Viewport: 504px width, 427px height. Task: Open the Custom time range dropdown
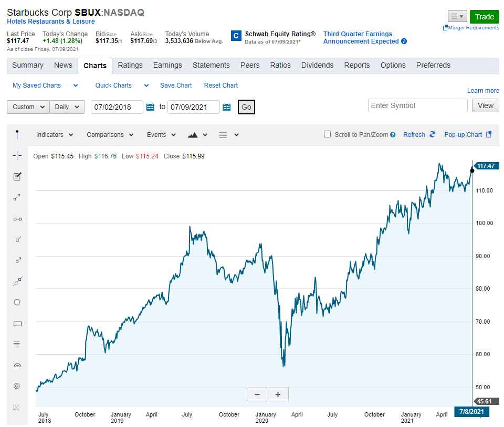(x=28, y=107)
